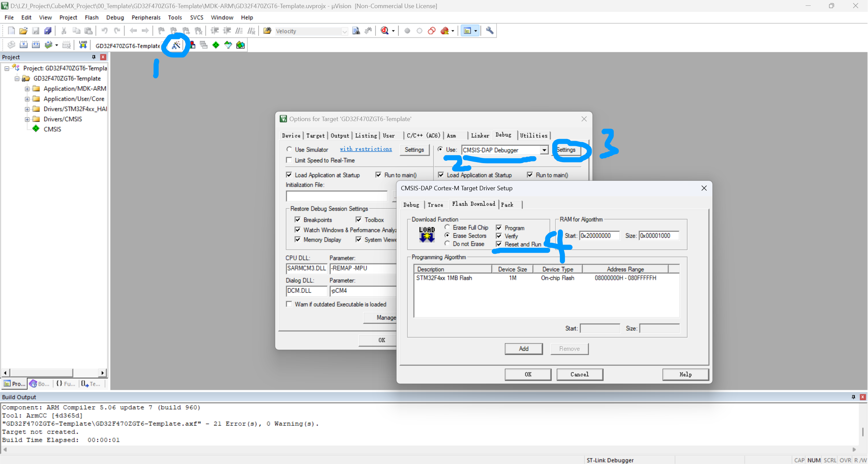Uncheck the Reset and Run checkbox
This screenshot has width=868, height=464.
[x=499, y=244]
